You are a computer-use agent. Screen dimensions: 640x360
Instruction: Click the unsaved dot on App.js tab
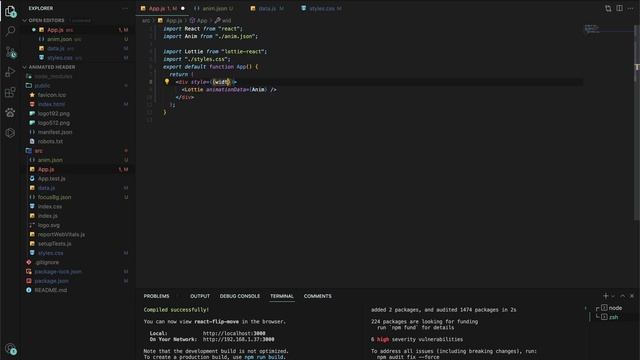click(182, 8)
